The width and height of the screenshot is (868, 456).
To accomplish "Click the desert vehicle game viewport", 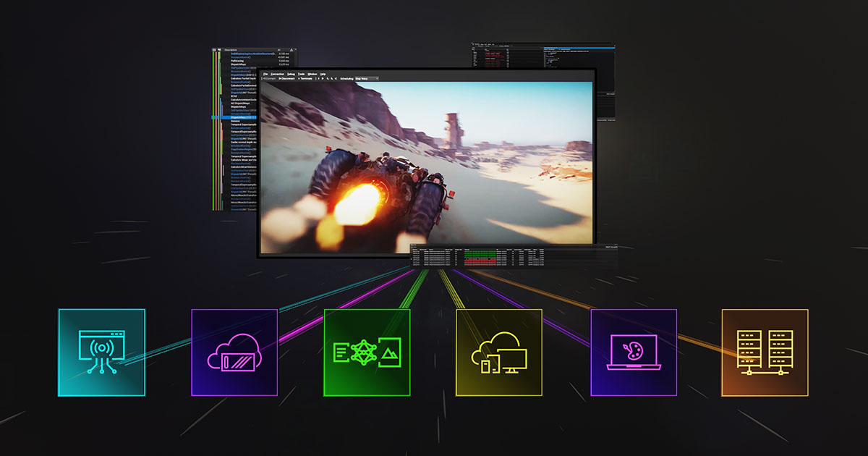I will (427, 166).
